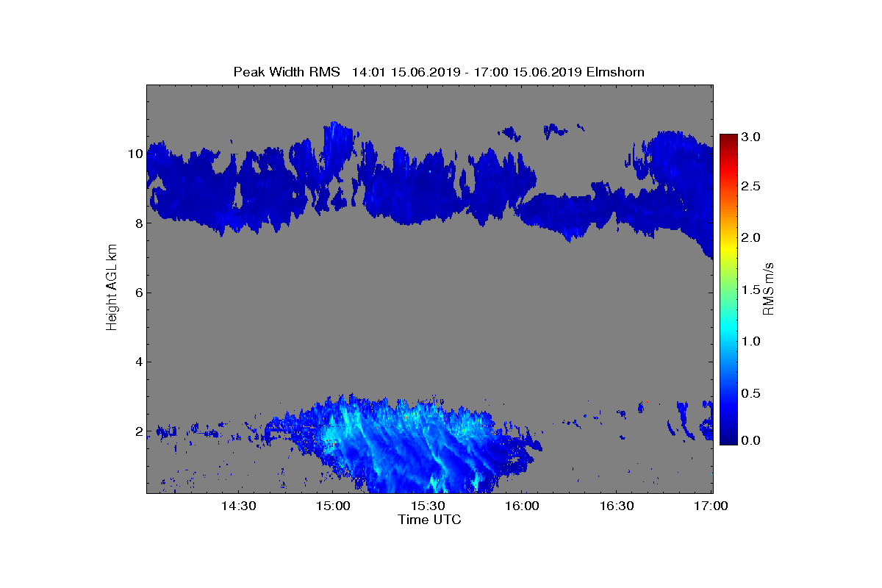This screenshot has width=882, height=588.
Task: Click the colorbar value 3.0
Action: coord(752,137)
